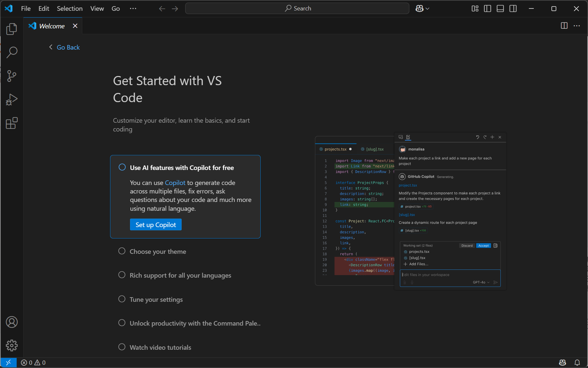Open the Extensions view

pos(12,123)
